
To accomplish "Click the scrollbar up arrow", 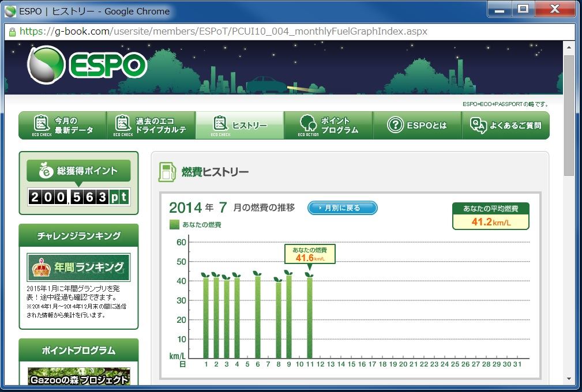I will click(569, 47).
